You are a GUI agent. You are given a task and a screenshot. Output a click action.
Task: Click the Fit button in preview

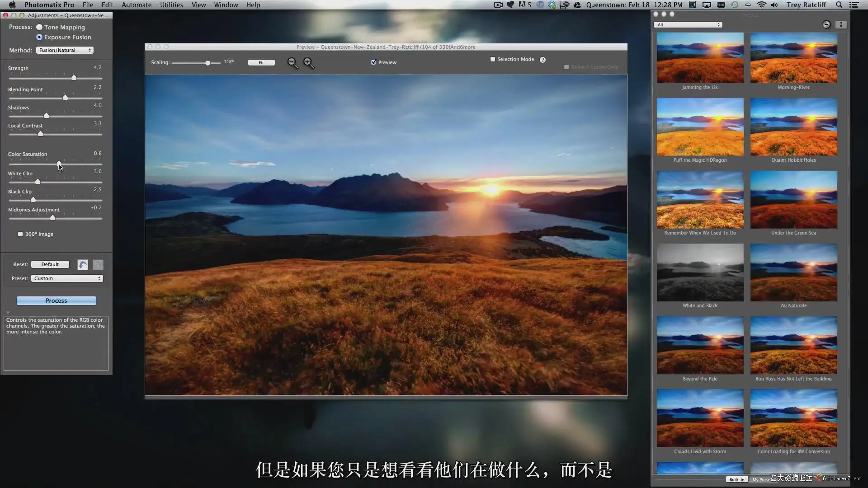click(261, 63)
